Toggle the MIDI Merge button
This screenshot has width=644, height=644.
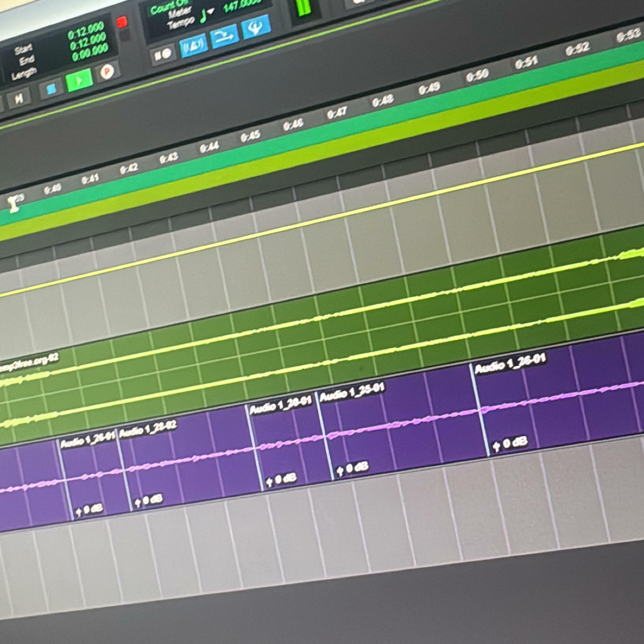pos(225,36)
